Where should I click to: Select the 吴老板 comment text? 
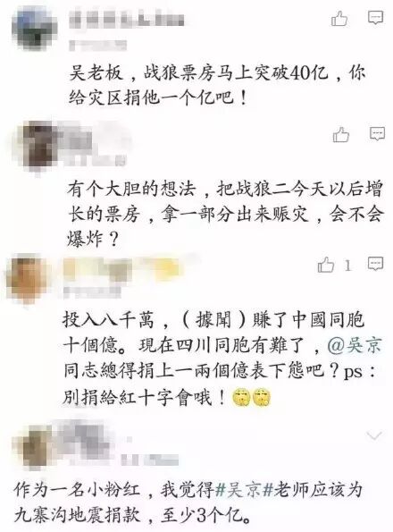217,86
